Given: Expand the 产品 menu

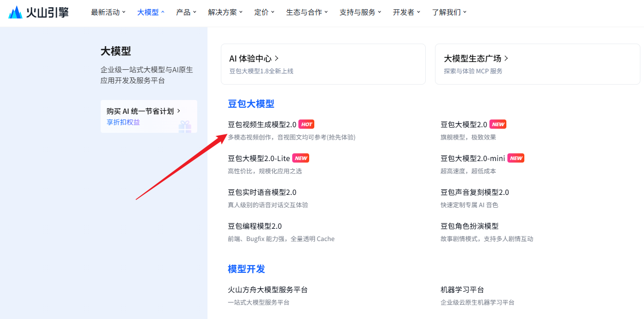Looking at the screenshot, I should (186, 12).
